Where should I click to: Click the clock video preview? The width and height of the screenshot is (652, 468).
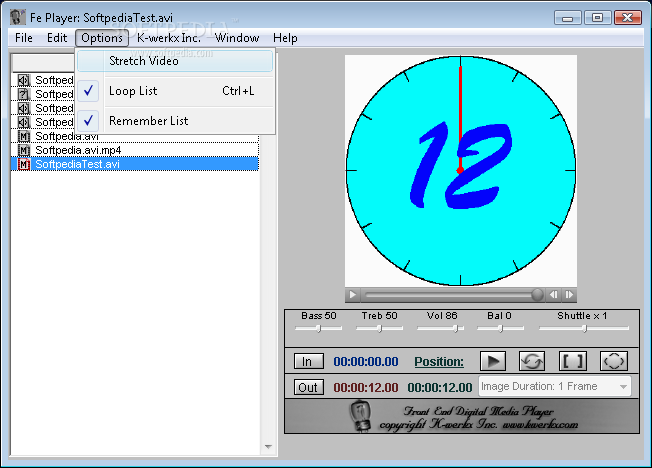click(x=461, y=171)
